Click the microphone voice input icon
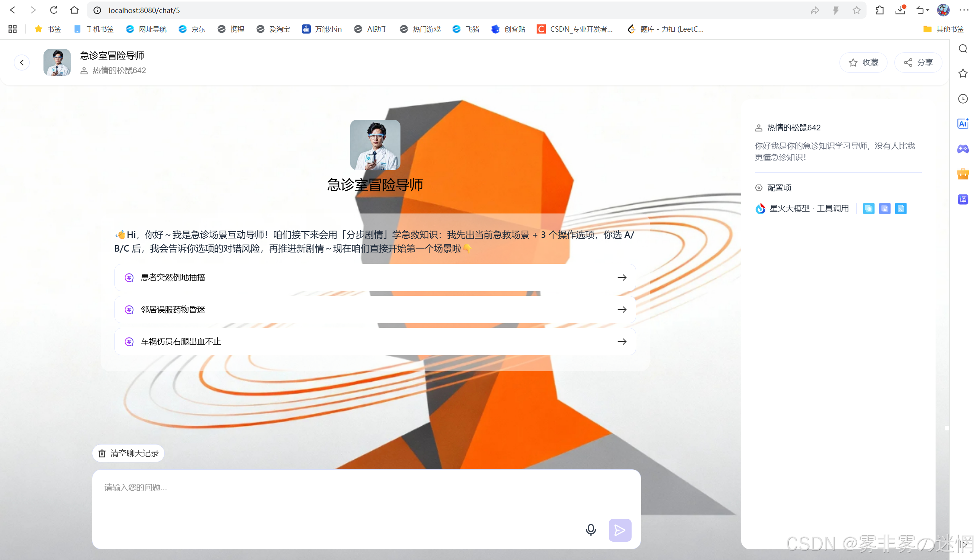 click(590, 530)
